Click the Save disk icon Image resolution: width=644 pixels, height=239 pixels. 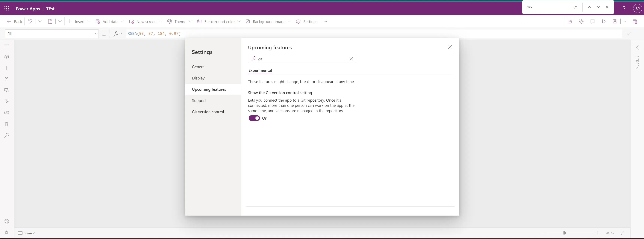(x=615, y=22)
